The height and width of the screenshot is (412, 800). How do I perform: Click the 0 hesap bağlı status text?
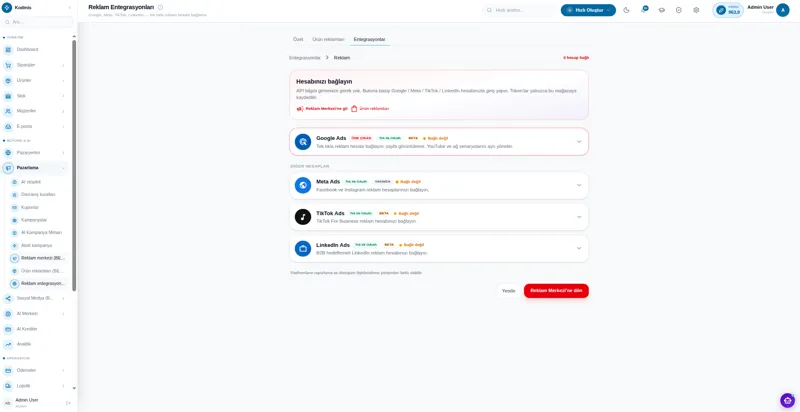click(x=576, y=58)
